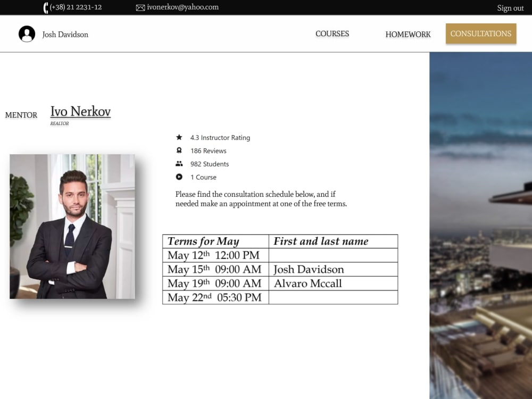
Task: Click the 982 Students text
Action: click(210, 164)
